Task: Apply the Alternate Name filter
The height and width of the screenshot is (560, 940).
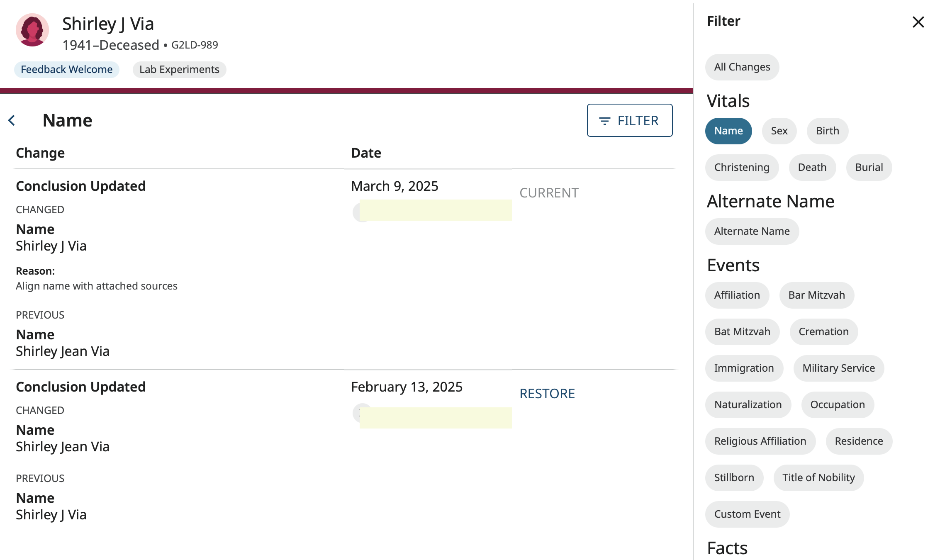Action: click(x=752, y=231)
